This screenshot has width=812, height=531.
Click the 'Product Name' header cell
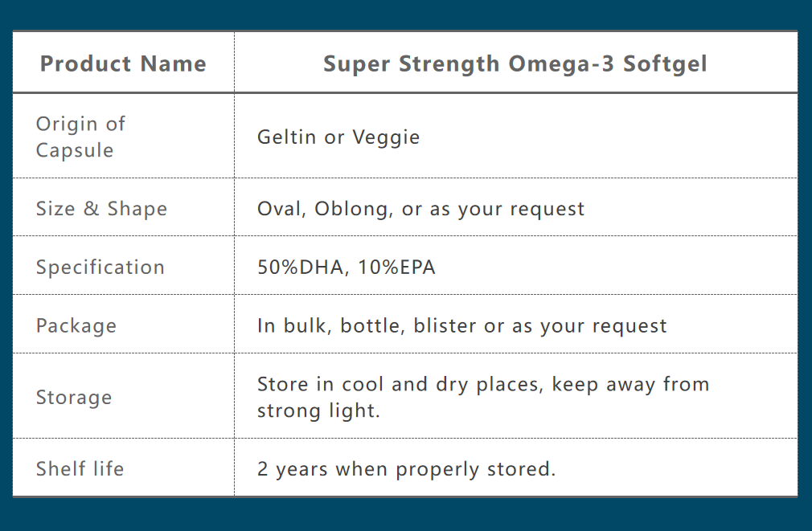[123, 63]
